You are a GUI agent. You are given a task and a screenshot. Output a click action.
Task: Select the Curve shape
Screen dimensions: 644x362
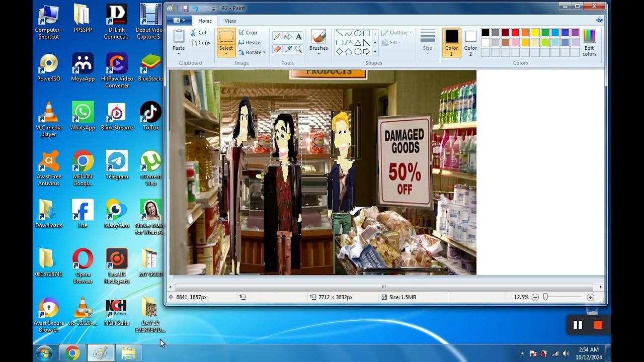349,34
